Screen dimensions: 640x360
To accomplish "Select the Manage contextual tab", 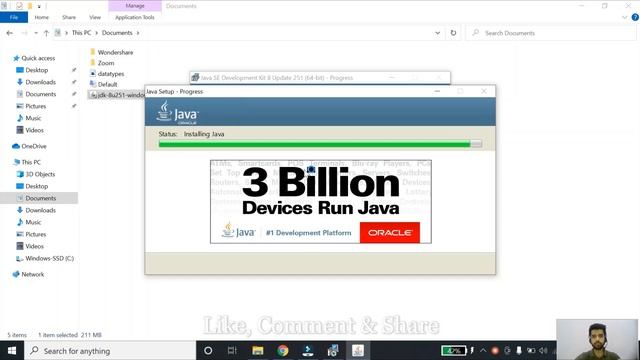I will click(x=135, y=6).
